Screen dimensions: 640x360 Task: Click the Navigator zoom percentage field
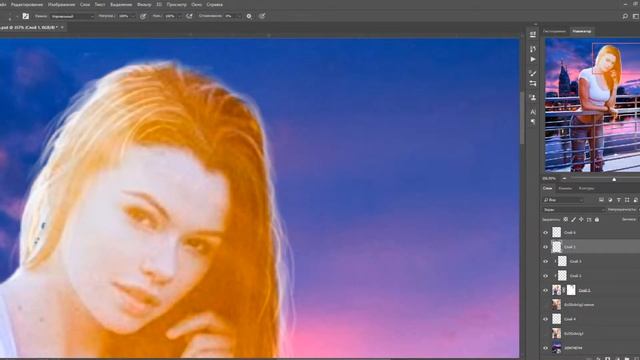pyautogui.click(x=549, y=179)
